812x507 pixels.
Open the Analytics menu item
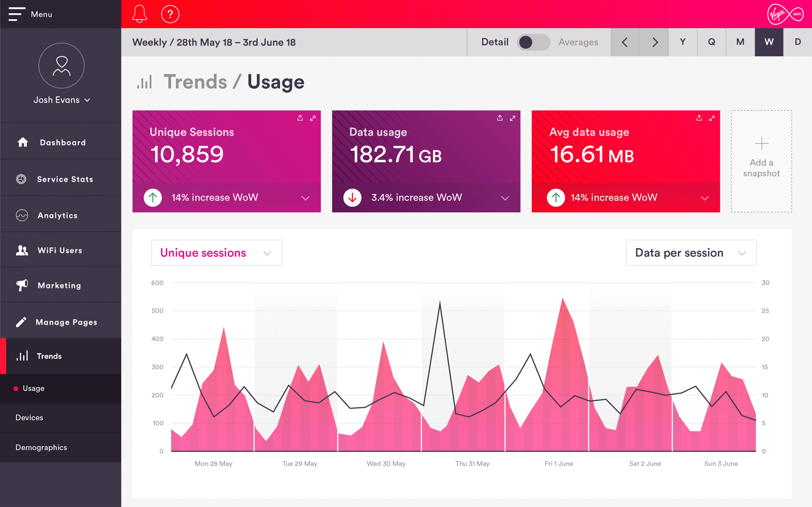pos(57,216)
